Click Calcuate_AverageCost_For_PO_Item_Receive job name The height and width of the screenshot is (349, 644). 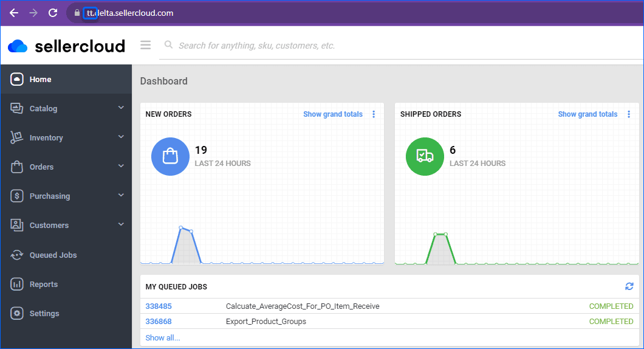pos(303,306)
